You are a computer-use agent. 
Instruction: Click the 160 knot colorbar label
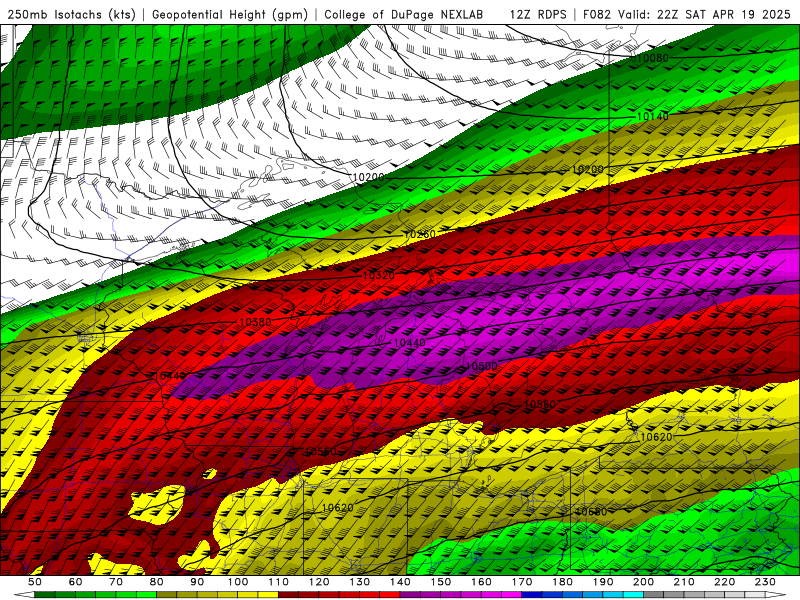[481, 582]
